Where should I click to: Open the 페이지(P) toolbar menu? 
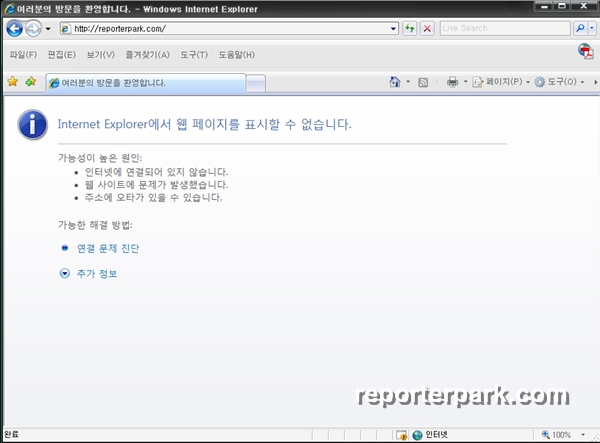tap(501, 81)
